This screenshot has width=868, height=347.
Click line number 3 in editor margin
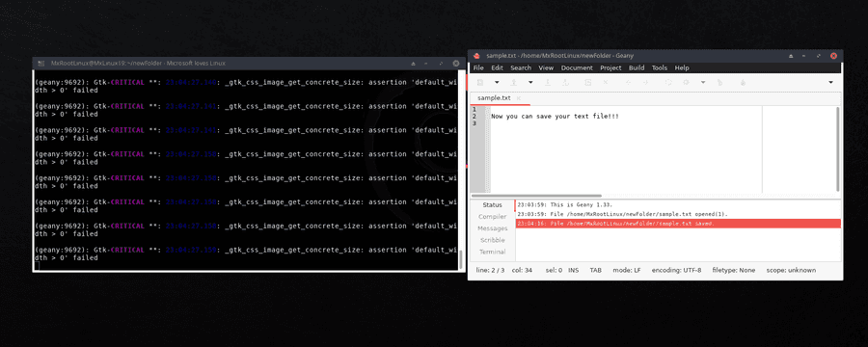pos(475,123)
